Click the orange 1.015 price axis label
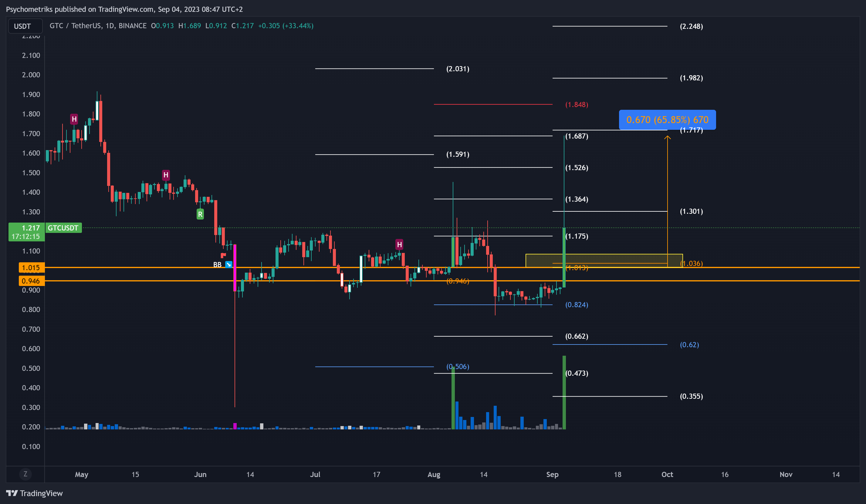The image size is (866, 504). [x=32, y=268]
